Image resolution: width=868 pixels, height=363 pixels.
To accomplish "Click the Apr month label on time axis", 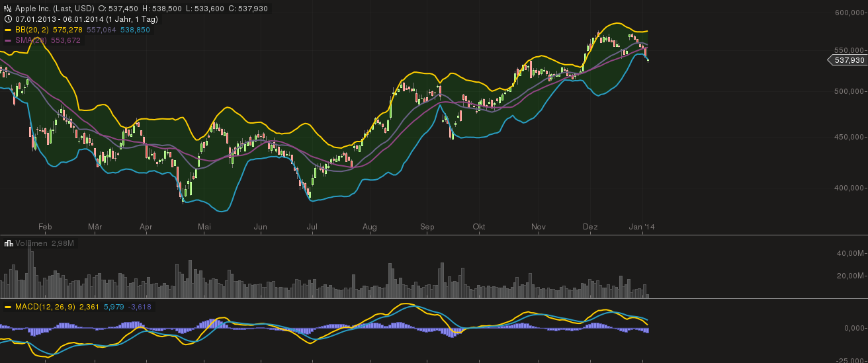I will coord(146,227).
